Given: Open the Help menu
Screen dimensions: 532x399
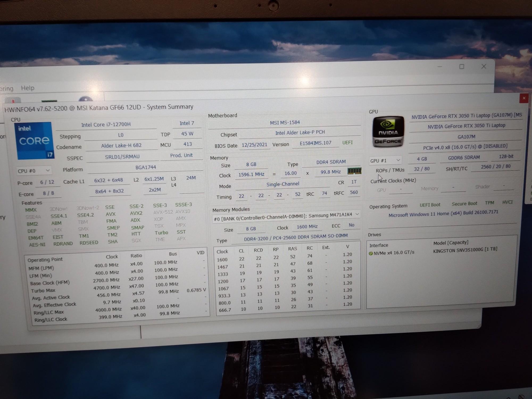Looking at the screenshot, I should click(27, 88).
